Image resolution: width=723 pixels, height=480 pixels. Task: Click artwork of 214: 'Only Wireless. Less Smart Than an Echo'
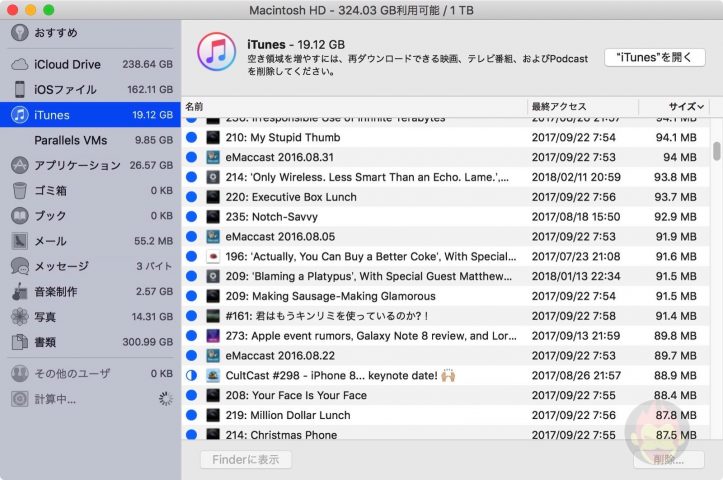click(x=213, y=177)
